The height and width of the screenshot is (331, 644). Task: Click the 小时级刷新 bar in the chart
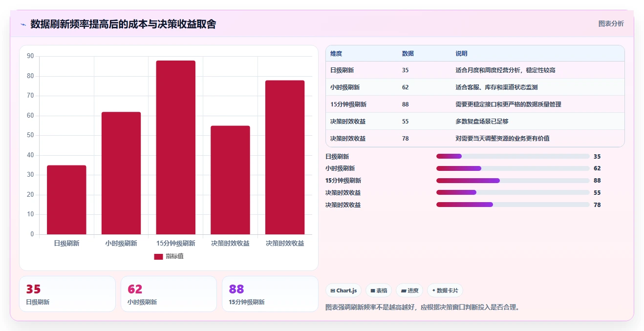121,173
